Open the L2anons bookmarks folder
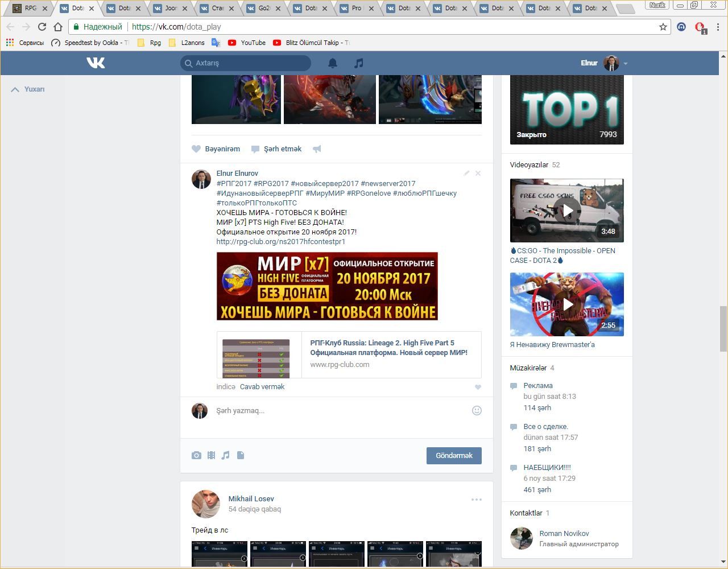This screenshot has width=728, height=569. (187, 43)
